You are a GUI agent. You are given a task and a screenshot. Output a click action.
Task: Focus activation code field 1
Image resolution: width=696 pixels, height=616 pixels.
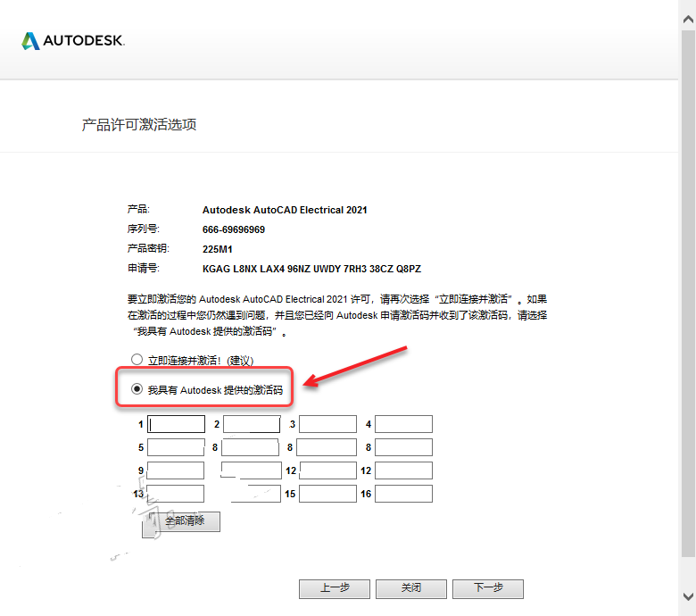176,424
